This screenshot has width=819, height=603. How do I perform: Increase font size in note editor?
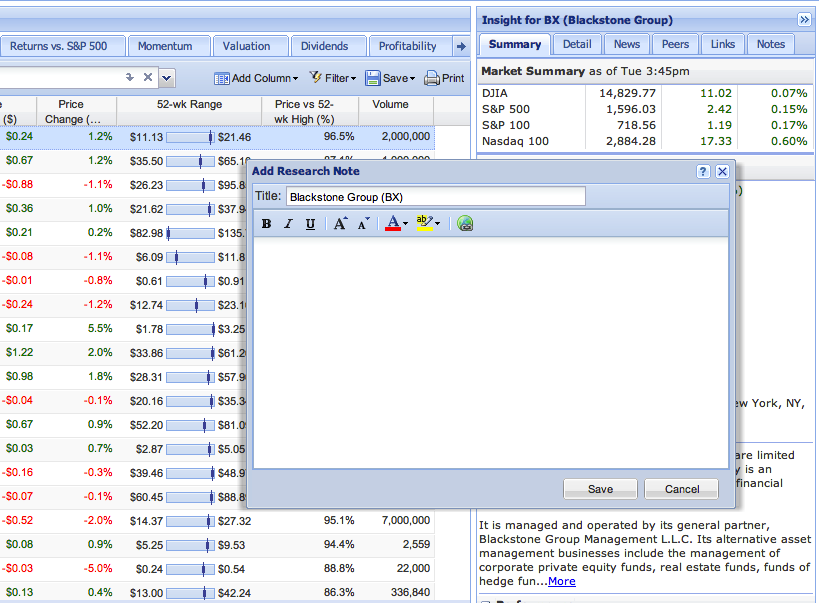pyautogui.click(x=340, y=224)
